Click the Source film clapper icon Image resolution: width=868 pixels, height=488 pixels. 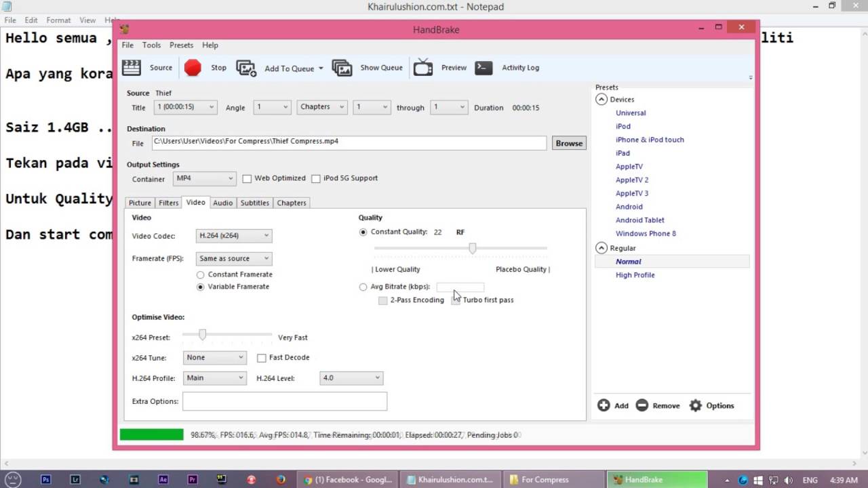(131, 67)
